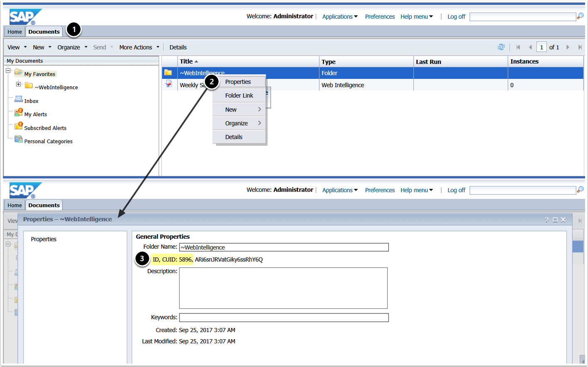Switch to the Home tab in the lower screenshot
Image resolution: width=588 pixels, height=367 pixels.
click(x=15, y=206)
